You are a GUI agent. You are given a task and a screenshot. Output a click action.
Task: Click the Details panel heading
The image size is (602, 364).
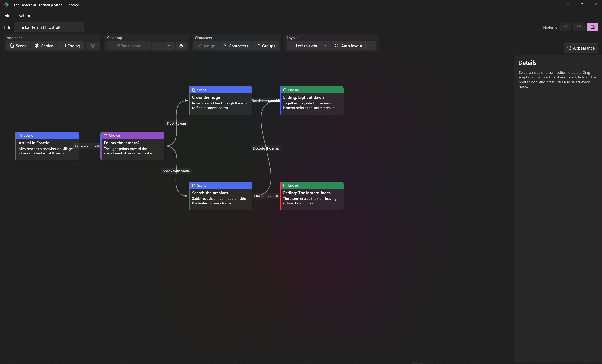pyautogui.click(x=528, y=63)
